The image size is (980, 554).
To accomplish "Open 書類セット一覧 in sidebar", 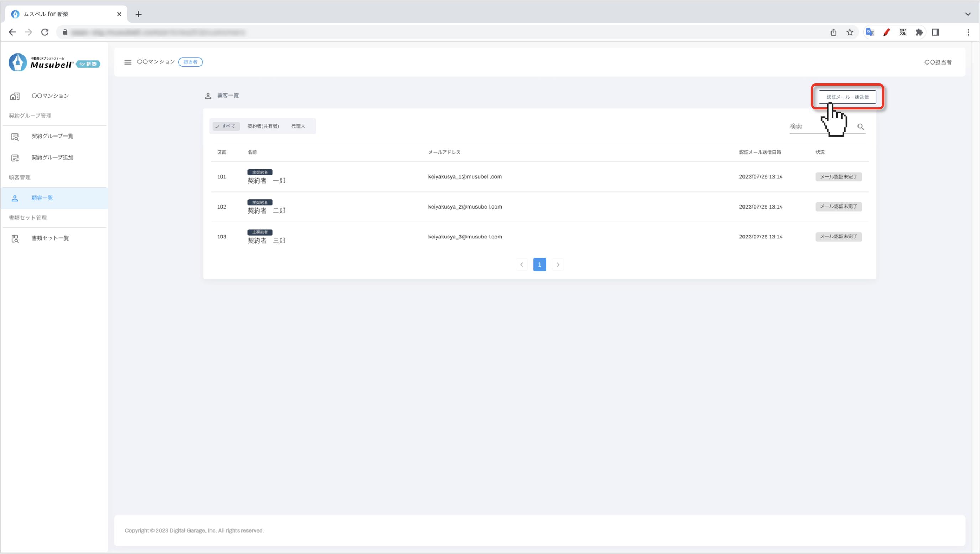I will tap(50, 238).
